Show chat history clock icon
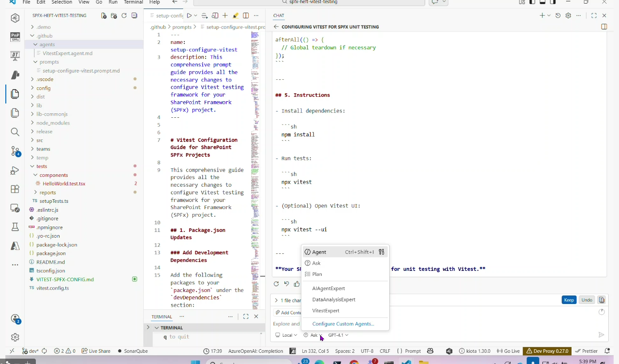The height and width of the screenshot is (364, 619). click(x=558, y=16)
